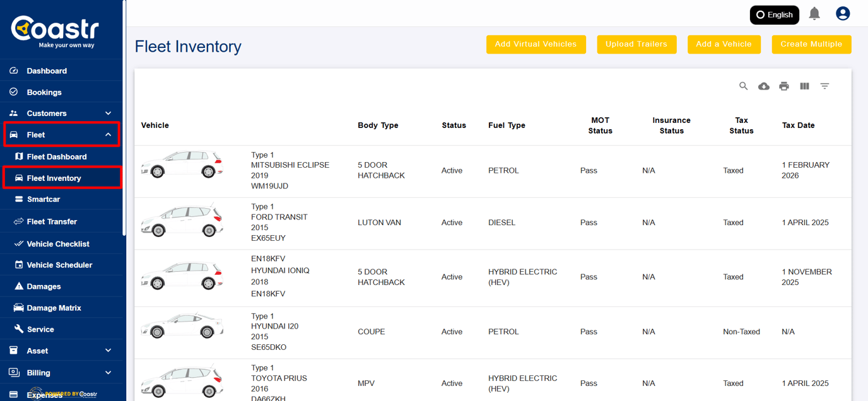Toggle the English language switch
Screen dimensions: 868x401
(x=774, y=15)
